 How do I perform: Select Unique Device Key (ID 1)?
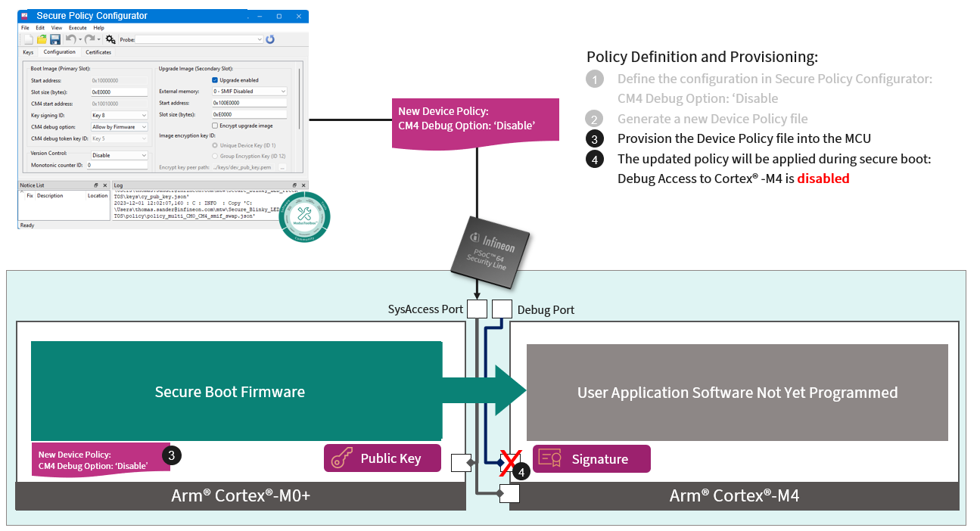click(216, 144)
